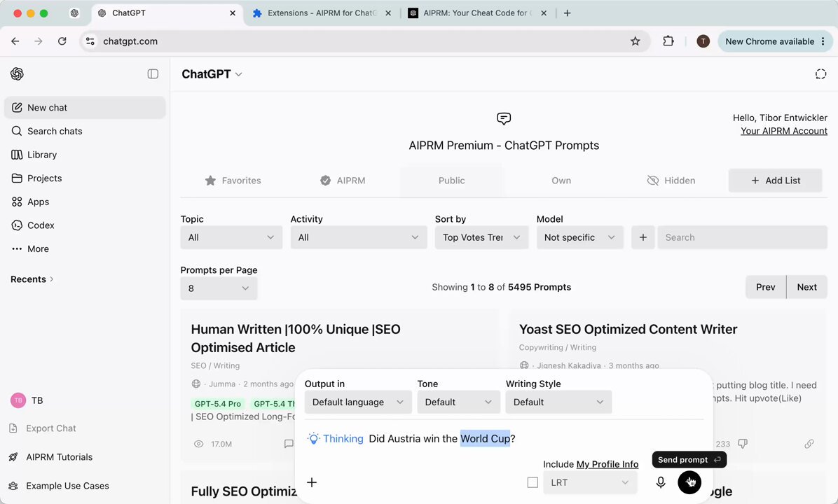Click the comment icon on first prompt card

[289, 444]
